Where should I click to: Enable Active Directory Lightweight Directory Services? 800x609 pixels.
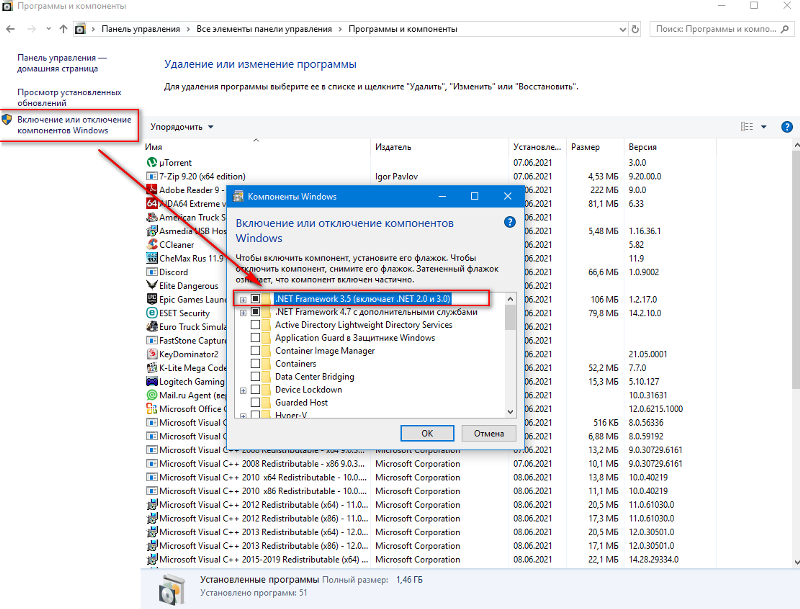pyautogui.click(x=256, y=325)
